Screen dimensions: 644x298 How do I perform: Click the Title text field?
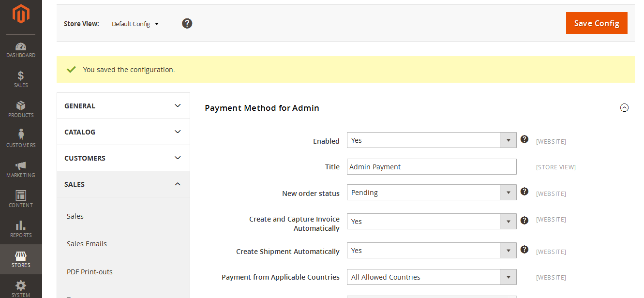(x=431, y=167)
